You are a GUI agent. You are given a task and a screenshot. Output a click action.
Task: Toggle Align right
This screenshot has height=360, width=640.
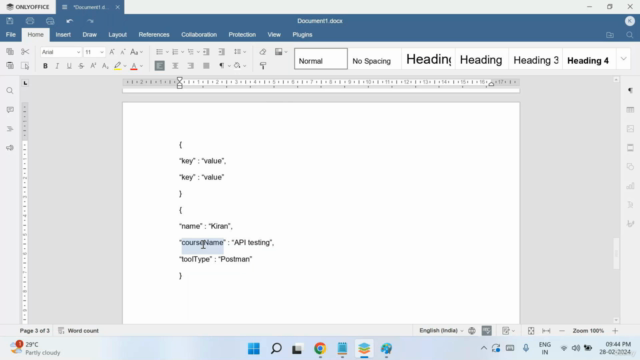[x=191, y=66]
